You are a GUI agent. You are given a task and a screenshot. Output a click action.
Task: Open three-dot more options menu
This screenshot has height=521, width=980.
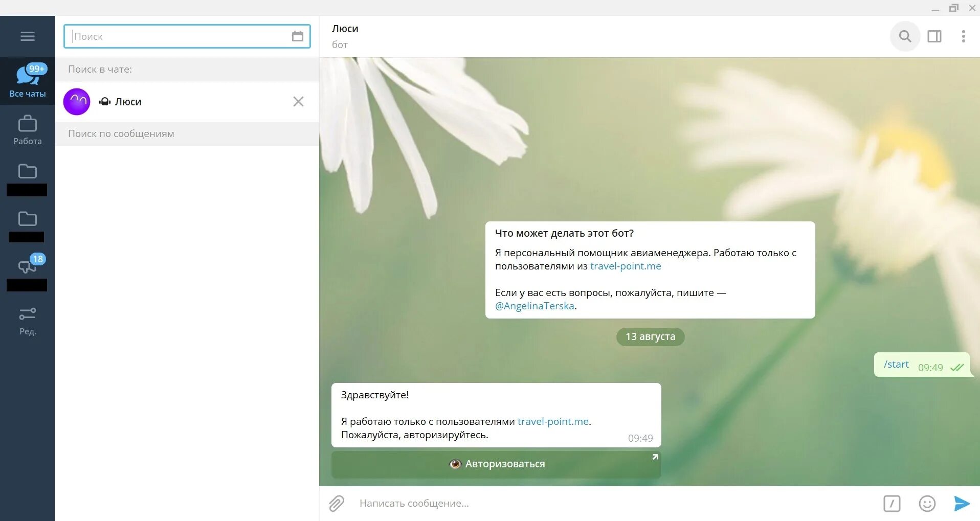(x=964, y=36)
